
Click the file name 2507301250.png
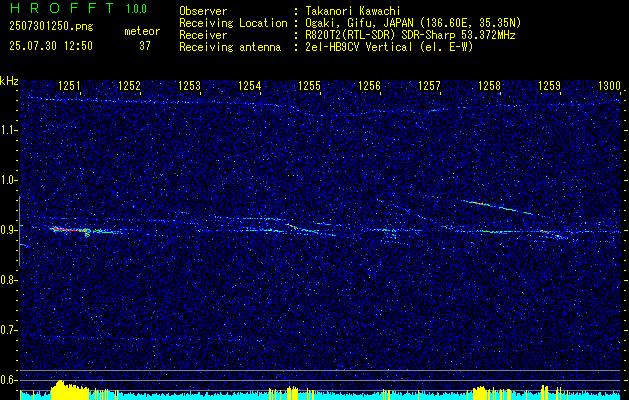pos(51,26)
